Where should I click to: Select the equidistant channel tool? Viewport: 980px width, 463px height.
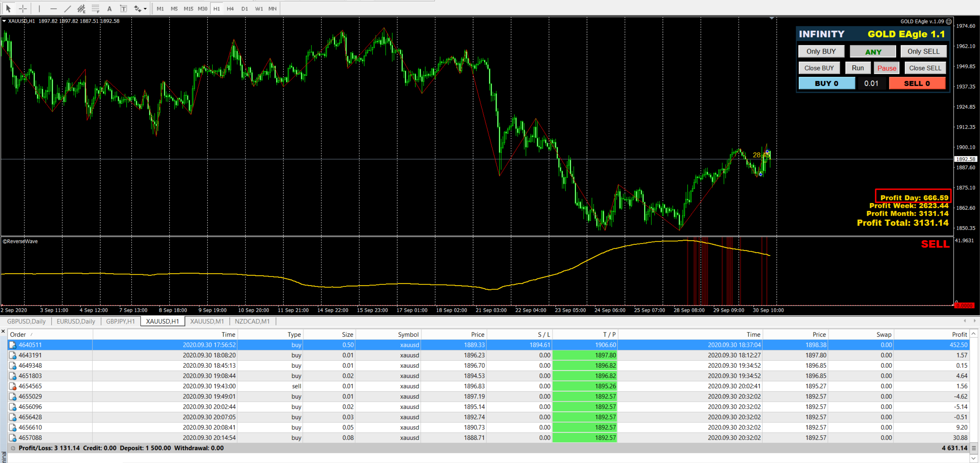[x=81, y=8]
